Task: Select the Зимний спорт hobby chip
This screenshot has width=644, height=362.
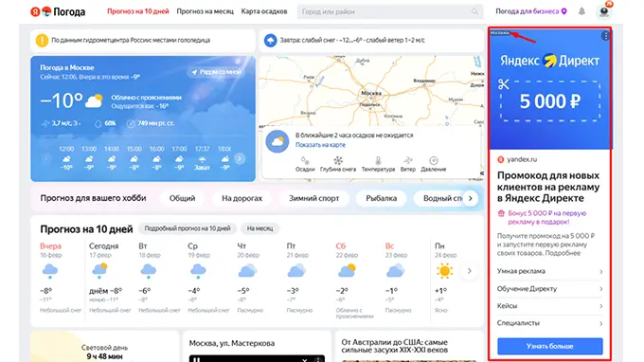Action: pyautogui.click(x=313, y=198)
